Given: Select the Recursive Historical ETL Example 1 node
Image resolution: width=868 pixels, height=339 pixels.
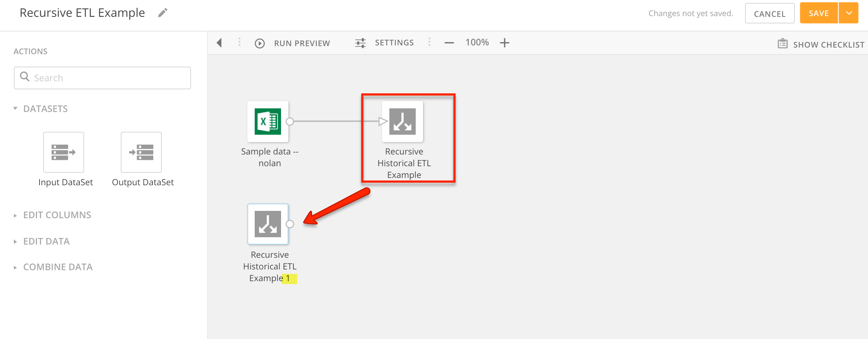Looking at the screenshot, I should (268, 224).
